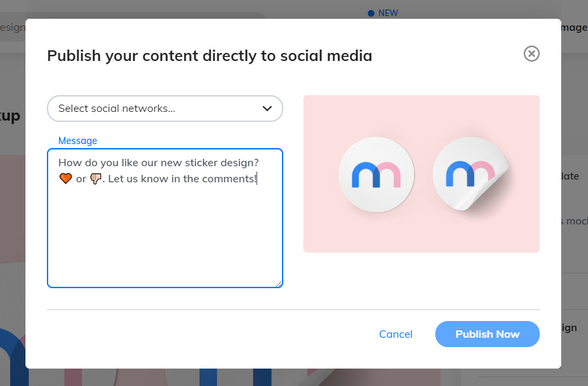
Task: Click the sticker mockup preview image
Action: click(421, 174)
